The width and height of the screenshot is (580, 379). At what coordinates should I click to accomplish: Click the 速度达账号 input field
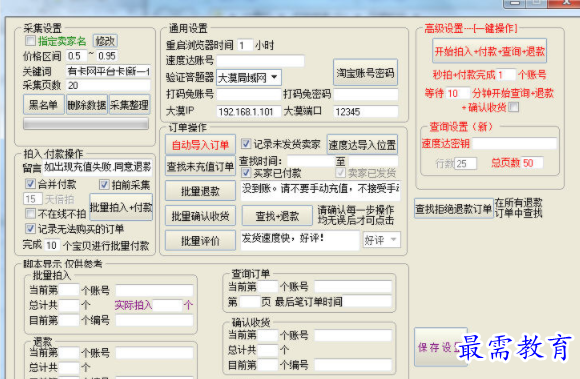pyautogui.click(x=261, y=60)
